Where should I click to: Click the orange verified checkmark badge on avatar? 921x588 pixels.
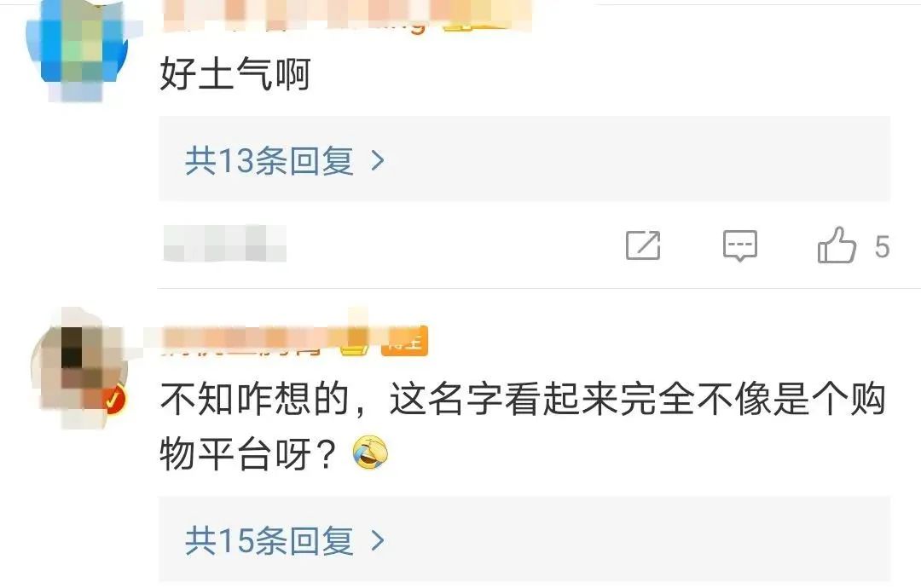tap(114, 401)
